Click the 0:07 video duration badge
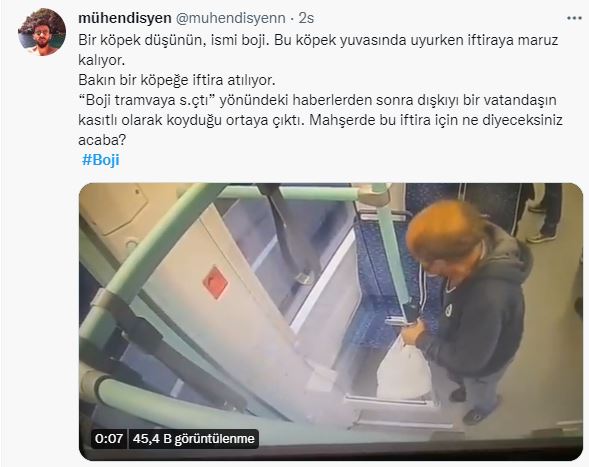The image size is (589, 467). coord(109,438)
